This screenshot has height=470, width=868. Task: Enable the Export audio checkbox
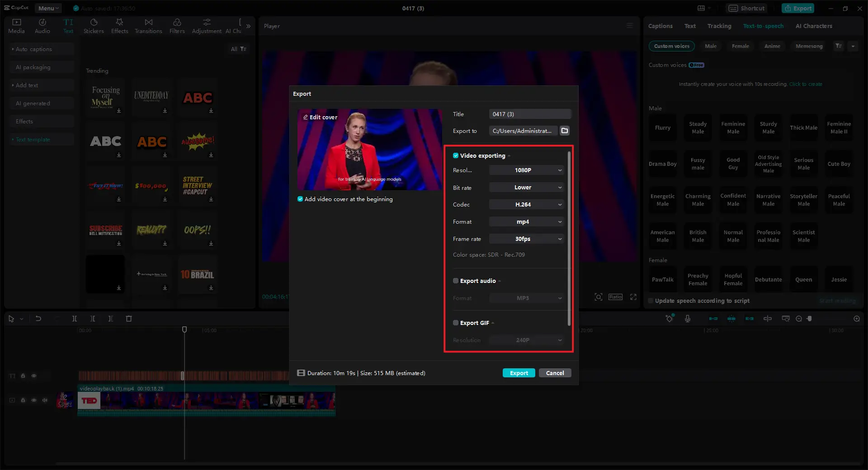pos(456,281)
